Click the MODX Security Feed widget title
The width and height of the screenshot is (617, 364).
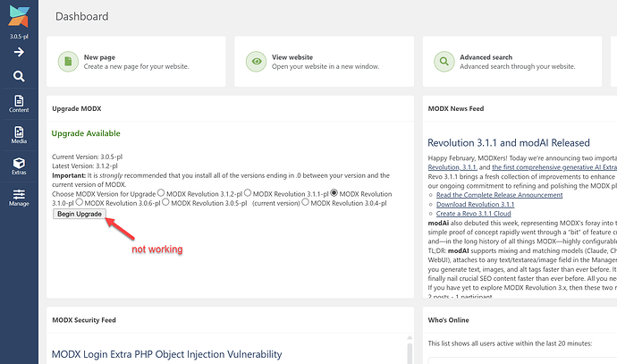coord(84,320)
